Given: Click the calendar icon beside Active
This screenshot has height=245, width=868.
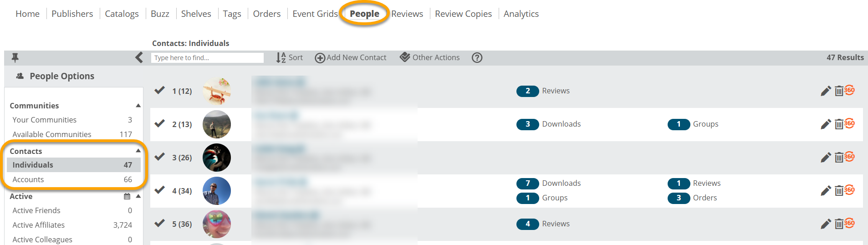Looking at the screenshot, I should (127, 197).
